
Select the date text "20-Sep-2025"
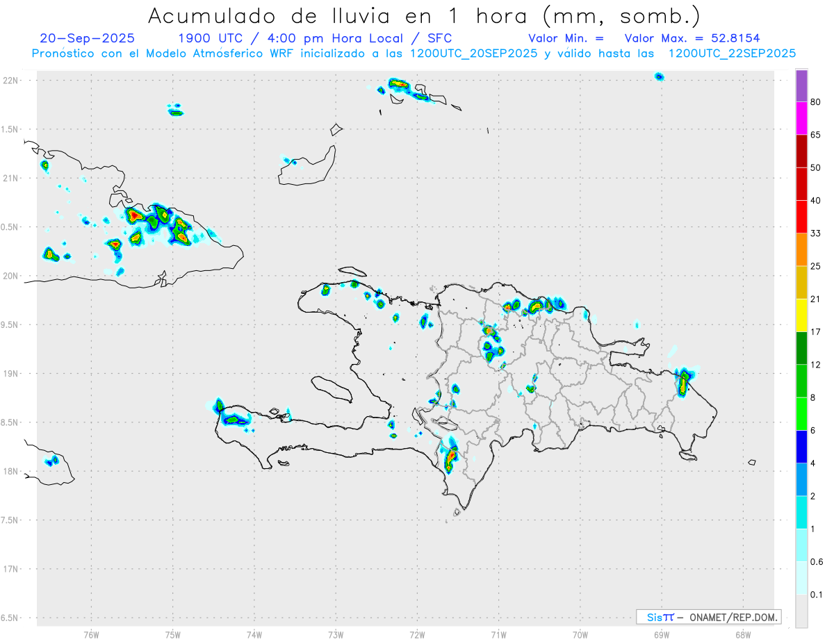tap(88, 38)
